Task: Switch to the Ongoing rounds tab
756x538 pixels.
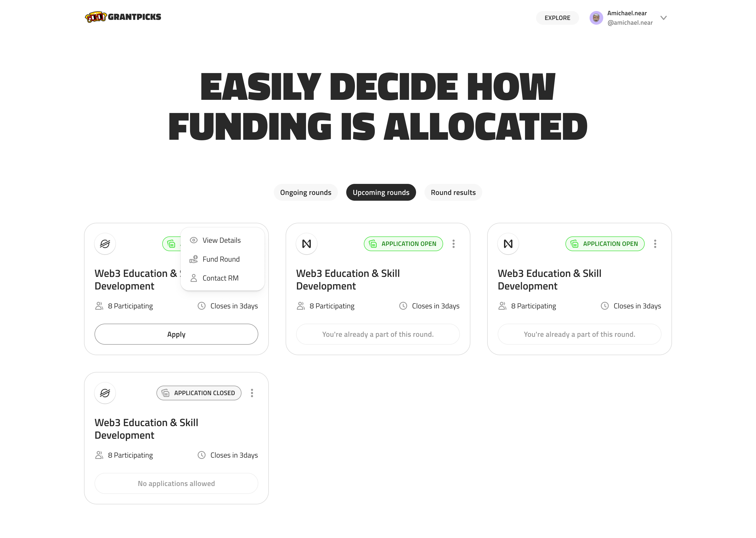Action: [x=306, y=193]
